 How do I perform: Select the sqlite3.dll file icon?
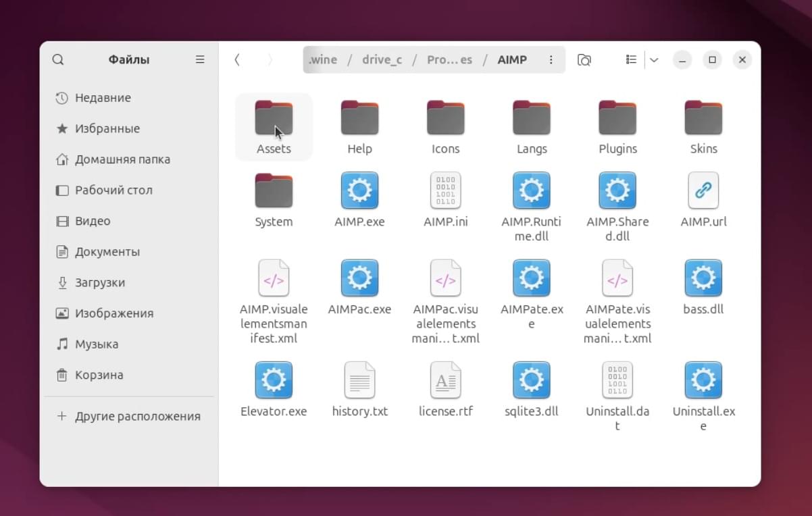click(532, 380)
